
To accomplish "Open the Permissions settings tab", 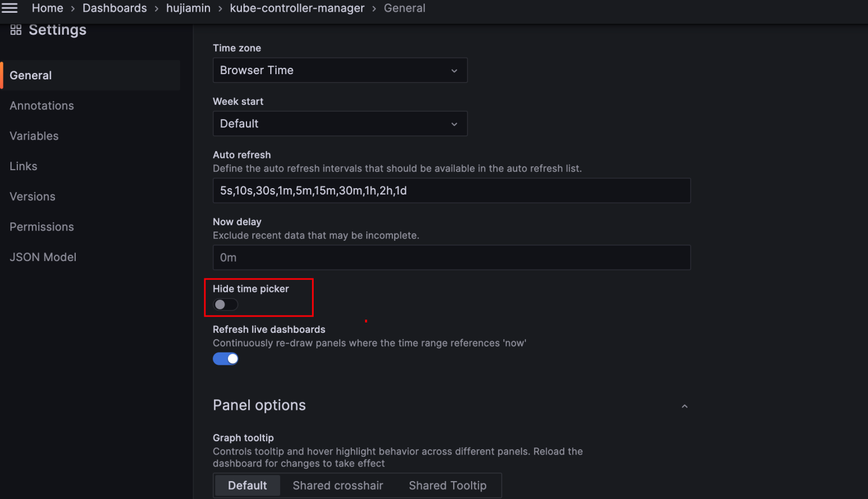I will click(x=42, y=227).
